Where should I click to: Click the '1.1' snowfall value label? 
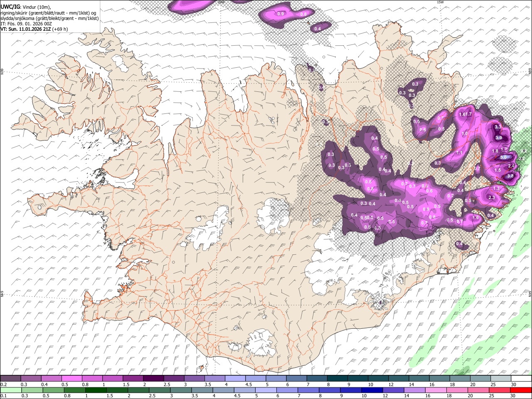coord(460,153)
